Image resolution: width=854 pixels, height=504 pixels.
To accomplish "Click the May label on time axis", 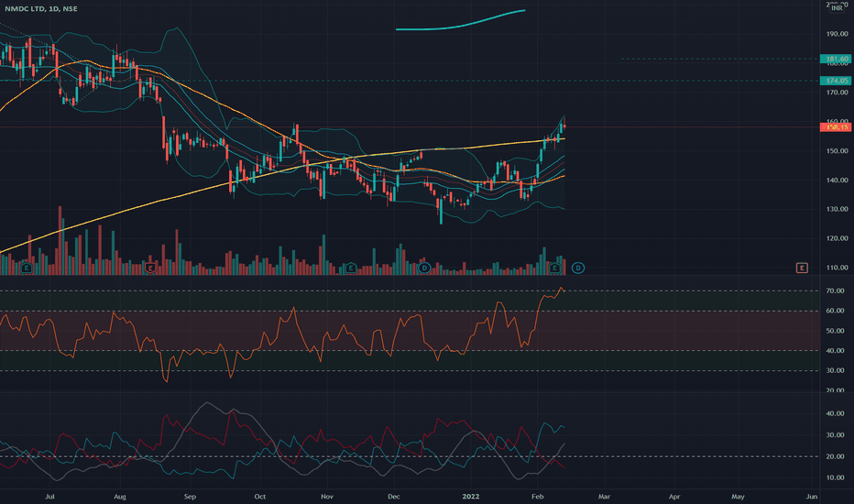I will click(738, 497).
